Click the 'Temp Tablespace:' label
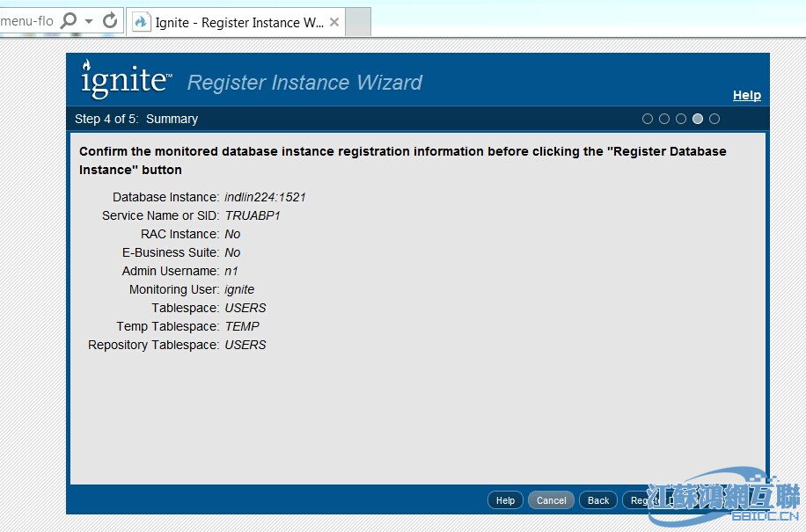This screenshot has height=532, width=806. click(x=167, y=326)
